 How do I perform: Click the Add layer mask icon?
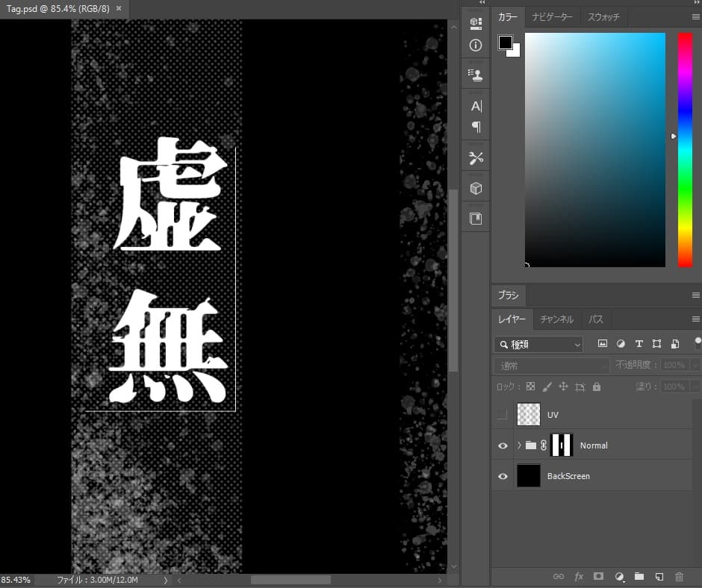(599, 576)
